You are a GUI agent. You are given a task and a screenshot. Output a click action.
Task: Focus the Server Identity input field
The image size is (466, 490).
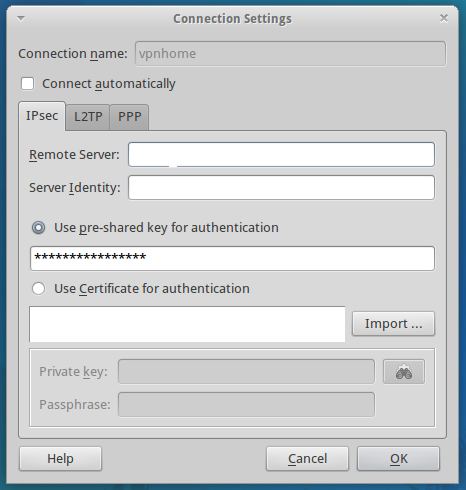[x=282, y=188]
